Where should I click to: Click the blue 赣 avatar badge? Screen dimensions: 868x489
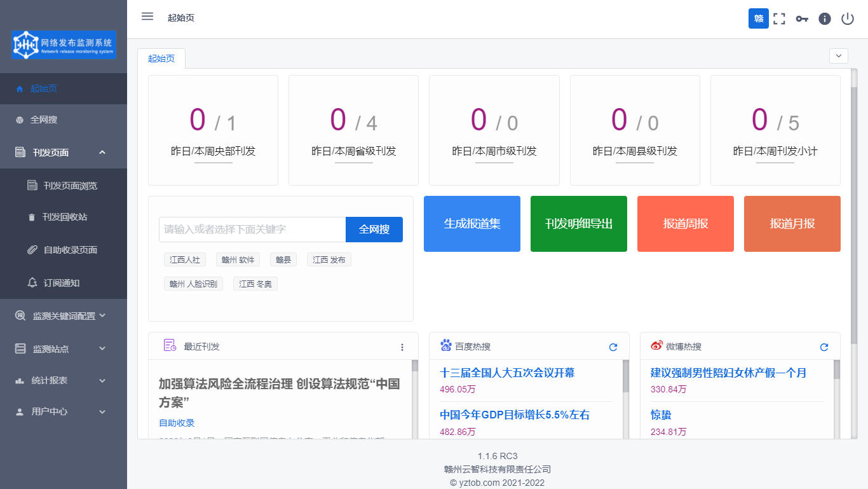(759, 18)
